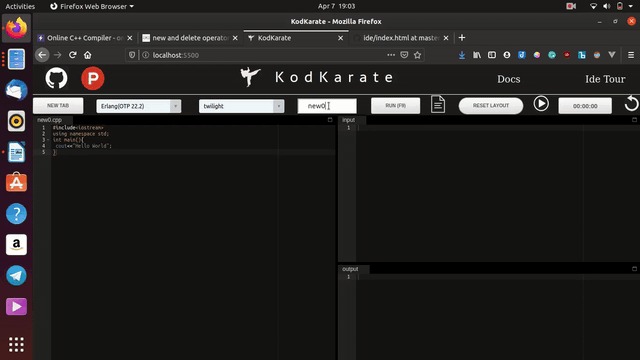Click the 00:00:00 timer display
Viewport: 640px width, 360px height.
coord(585,106)
